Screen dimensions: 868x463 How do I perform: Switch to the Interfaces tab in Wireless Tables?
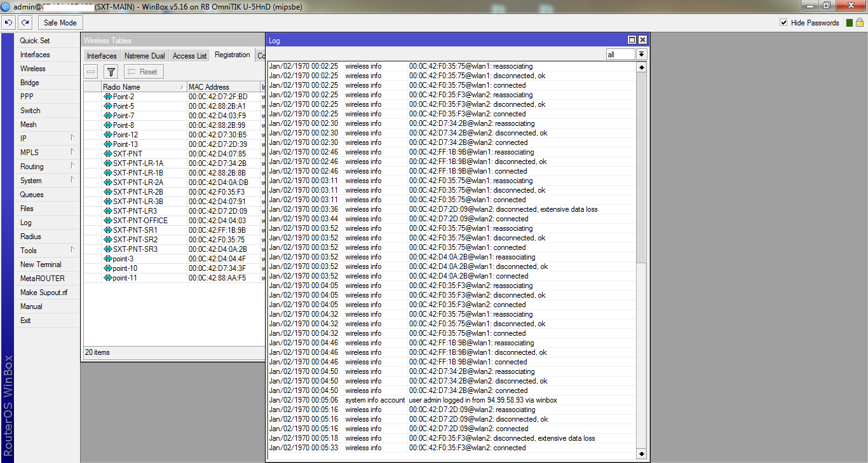(102, 56)
